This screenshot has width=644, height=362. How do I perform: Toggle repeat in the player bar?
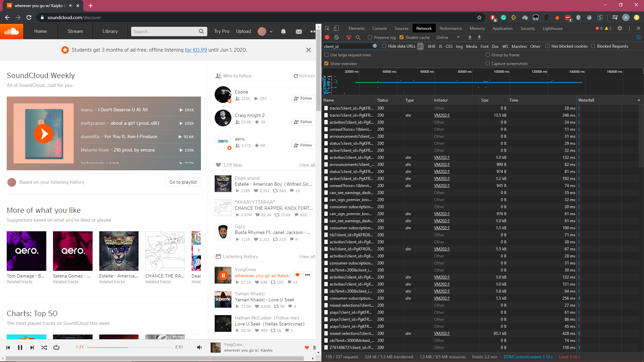[x=56, y=348]
